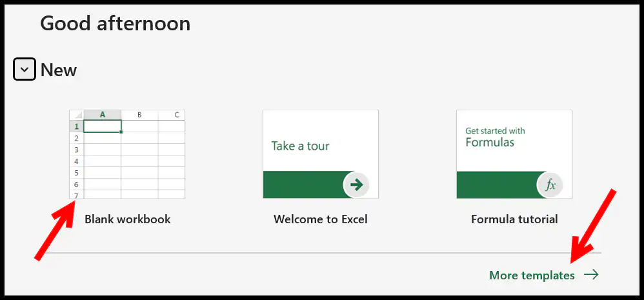Click the Blank workbook label

pyautogui.click(x=127, y=219)
